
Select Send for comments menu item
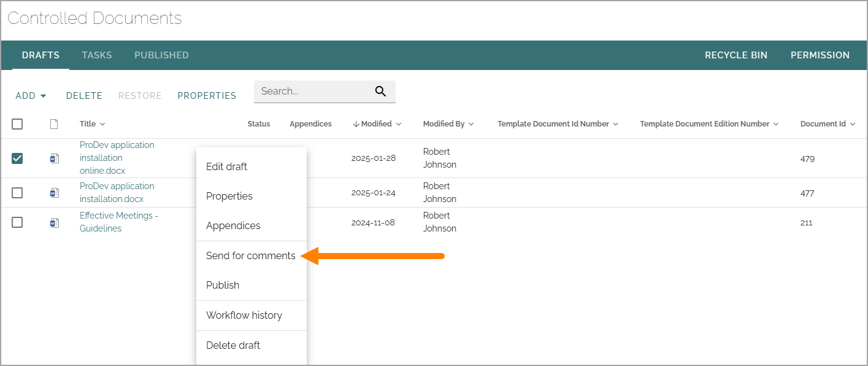[x=252, y=255]
